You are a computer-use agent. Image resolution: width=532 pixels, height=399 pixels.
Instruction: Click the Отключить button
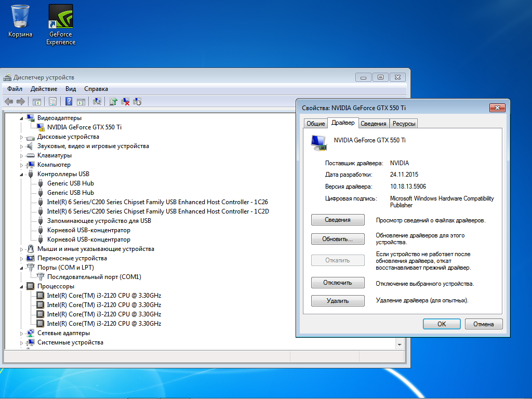[338, 283]
